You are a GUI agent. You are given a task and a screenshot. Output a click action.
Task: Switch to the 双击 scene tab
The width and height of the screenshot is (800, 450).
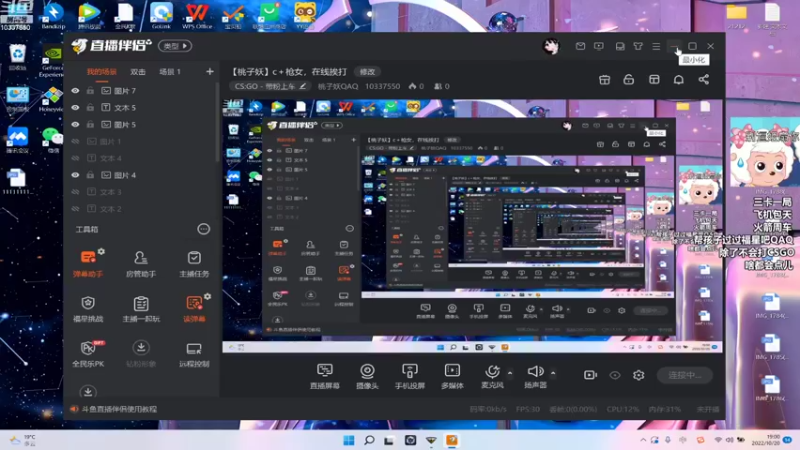138,72
